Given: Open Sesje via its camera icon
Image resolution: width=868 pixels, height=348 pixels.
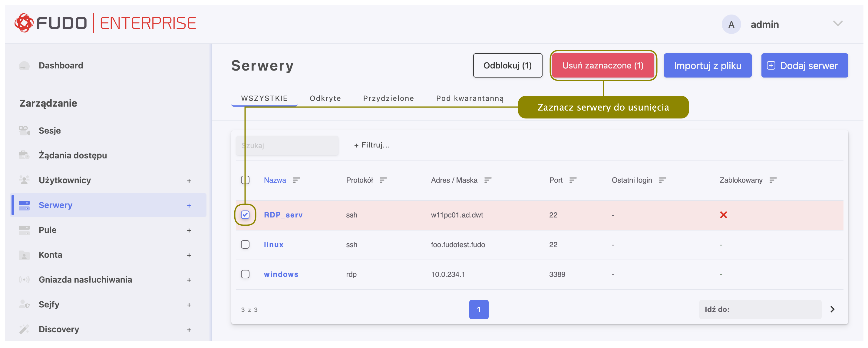Looking at the screenshot, I should [x=24, y=131].
